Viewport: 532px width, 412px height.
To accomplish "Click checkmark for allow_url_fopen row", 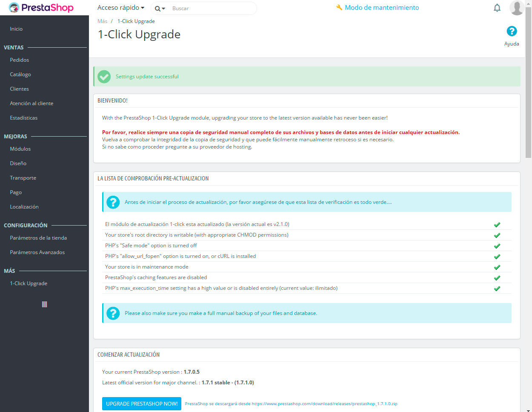I will coord(497,257).
